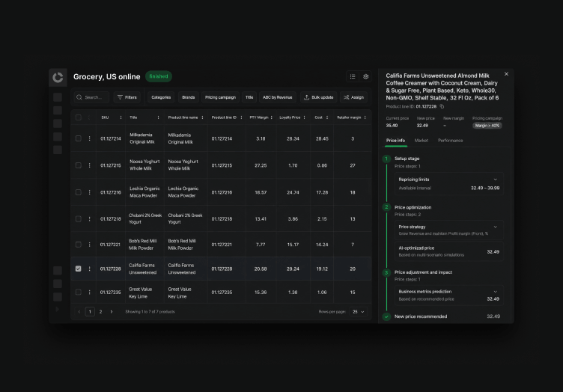The height and width of the screenshot is (392, 563).
Task: Select the Milkadamia Original Milk row checkbox
Action: pos(79,138)
